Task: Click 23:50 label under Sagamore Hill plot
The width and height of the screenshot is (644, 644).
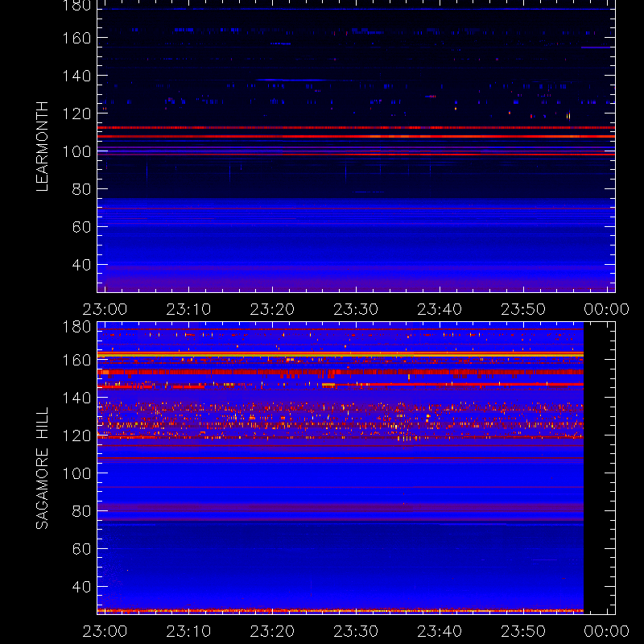Action: pos(523,631)
